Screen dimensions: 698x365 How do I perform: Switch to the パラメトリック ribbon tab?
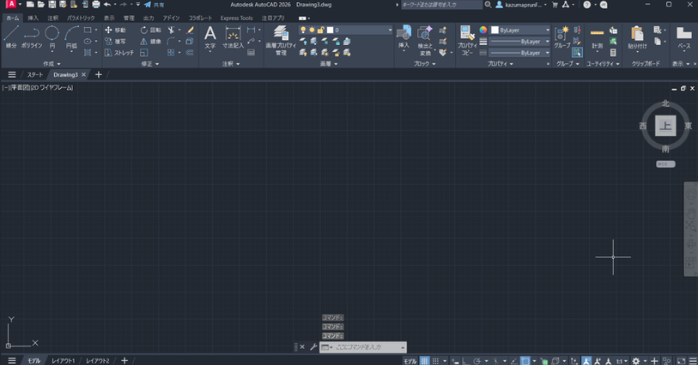click(x=81, y=18)
